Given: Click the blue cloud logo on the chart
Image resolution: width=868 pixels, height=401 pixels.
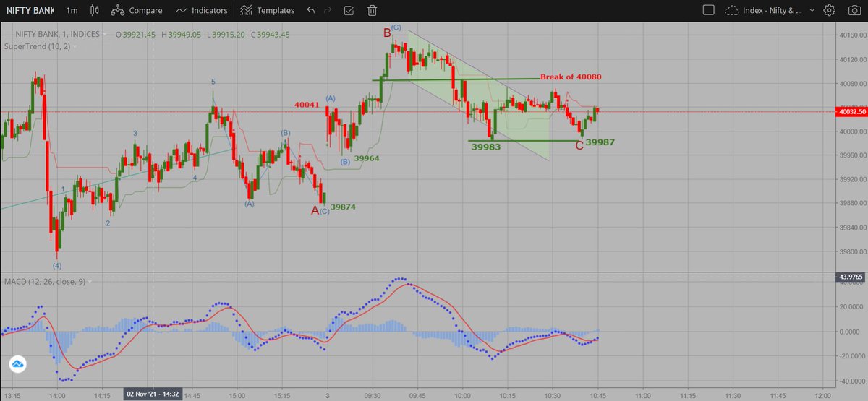Looking at the screenshot, I should 17,366.
